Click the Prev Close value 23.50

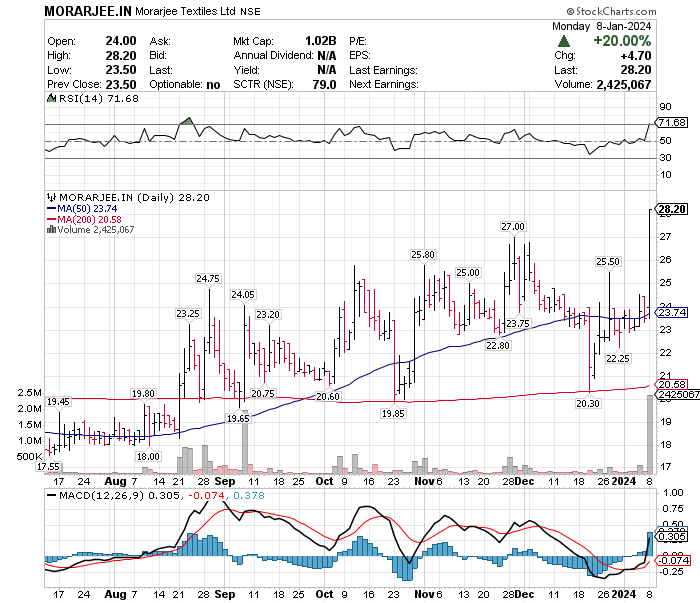coord(121,84)
